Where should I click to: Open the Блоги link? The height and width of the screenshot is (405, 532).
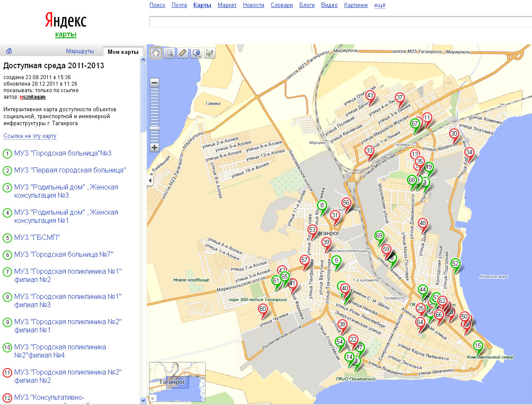coord(307,5)
